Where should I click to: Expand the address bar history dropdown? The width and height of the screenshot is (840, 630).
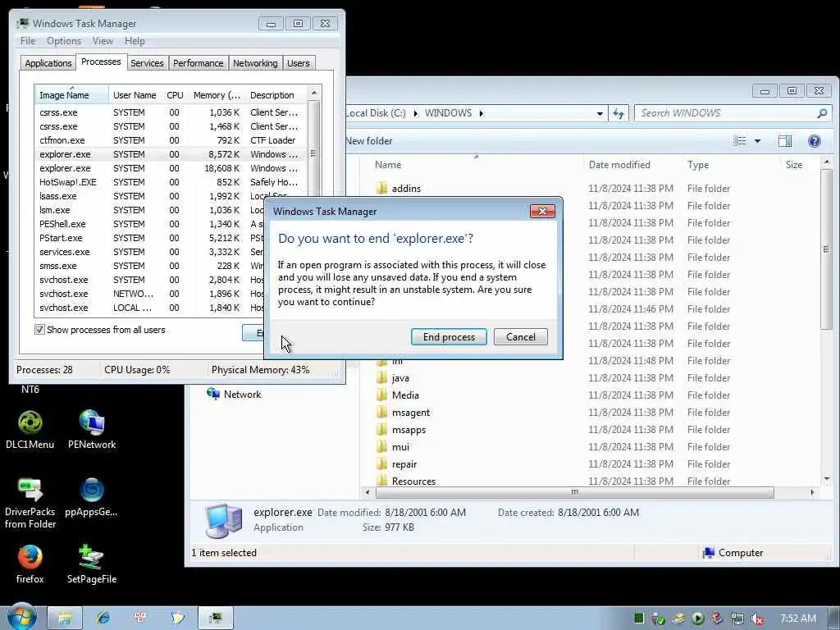[600, 113]
